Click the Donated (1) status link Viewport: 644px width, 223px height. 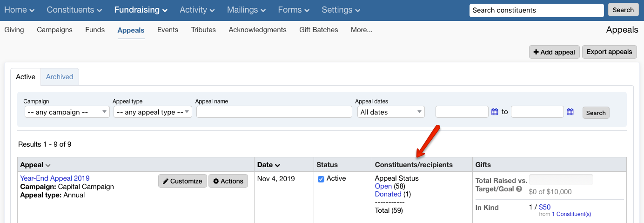(388, 194)
